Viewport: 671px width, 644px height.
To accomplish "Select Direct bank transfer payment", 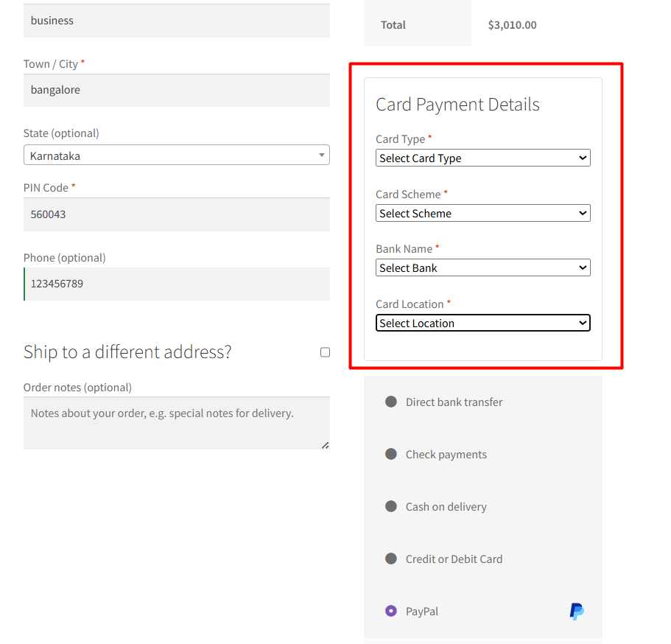I will (x=391, y=402).
